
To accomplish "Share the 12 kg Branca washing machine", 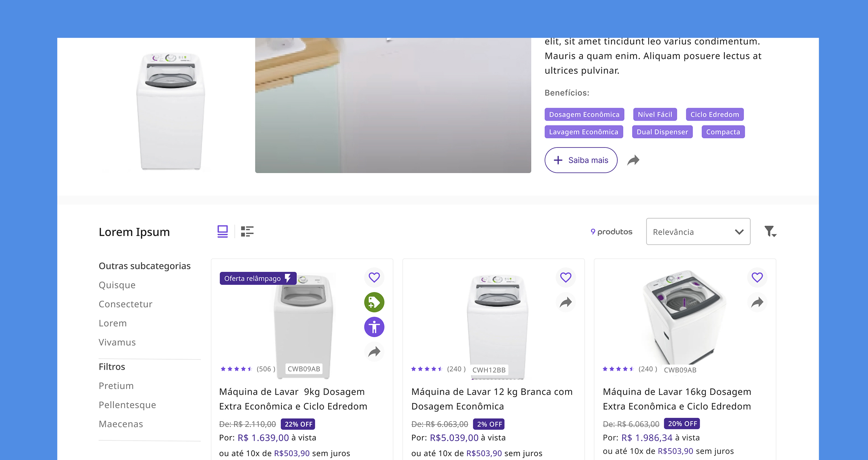I will [x=565, y=302].
